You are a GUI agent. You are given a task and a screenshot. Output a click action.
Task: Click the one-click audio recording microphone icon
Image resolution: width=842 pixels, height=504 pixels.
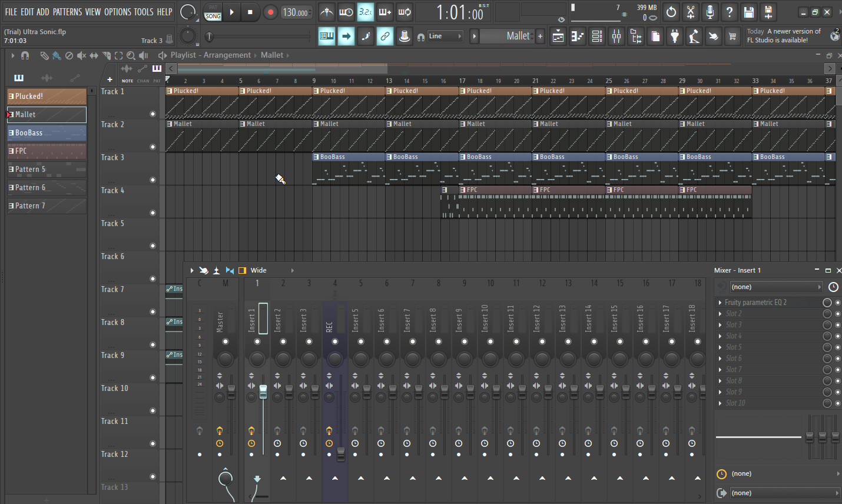tap(710, 12)
